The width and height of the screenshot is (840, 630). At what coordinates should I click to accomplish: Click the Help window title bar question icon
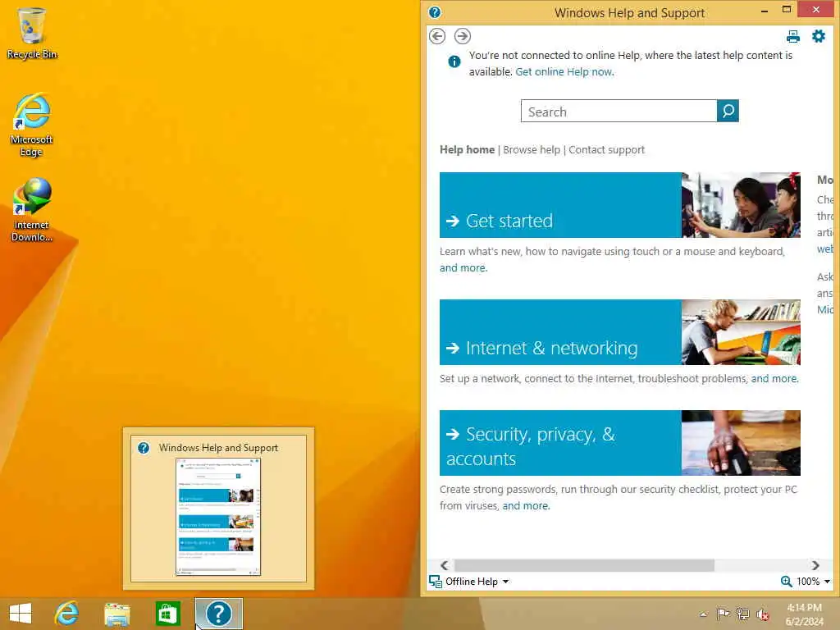(435, 12)
